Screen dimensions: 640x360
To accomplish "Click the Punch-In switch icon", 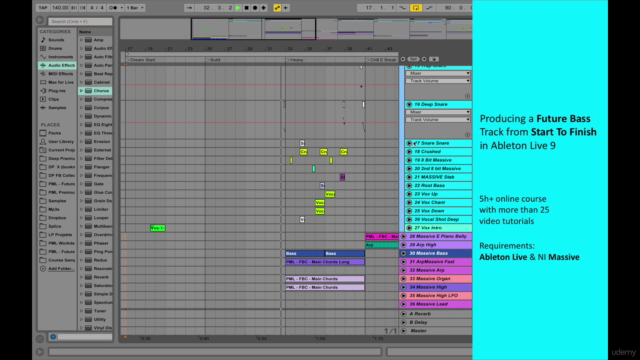I will click(402, 8).
